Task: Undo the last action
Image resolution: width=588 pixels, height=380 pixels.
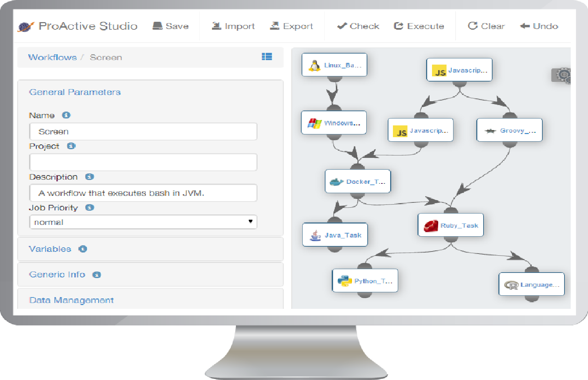Action: pyautogui.click(x=539, y=26)
